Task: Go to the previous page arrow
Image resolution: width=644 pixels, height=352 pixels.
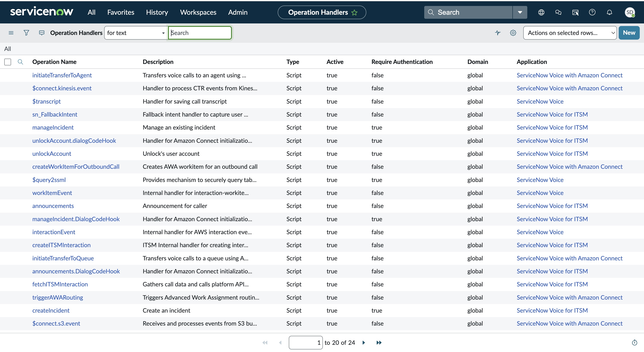Action: pos(280,342)
